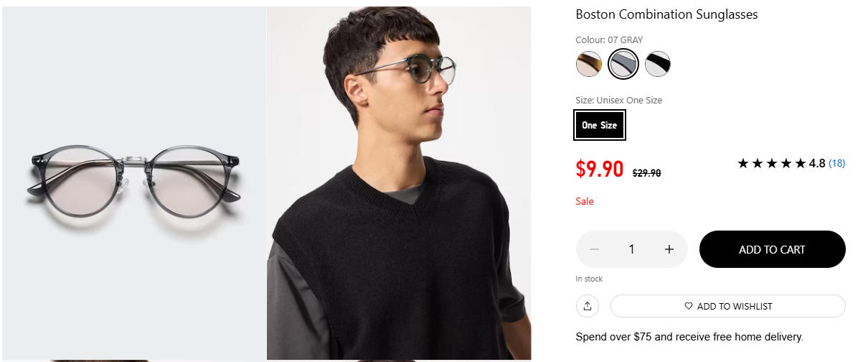Image resolution: width=868 pixels, height=362 pixels.
Task: Pick the black colour swatch
Action: [x=658, y=65]
